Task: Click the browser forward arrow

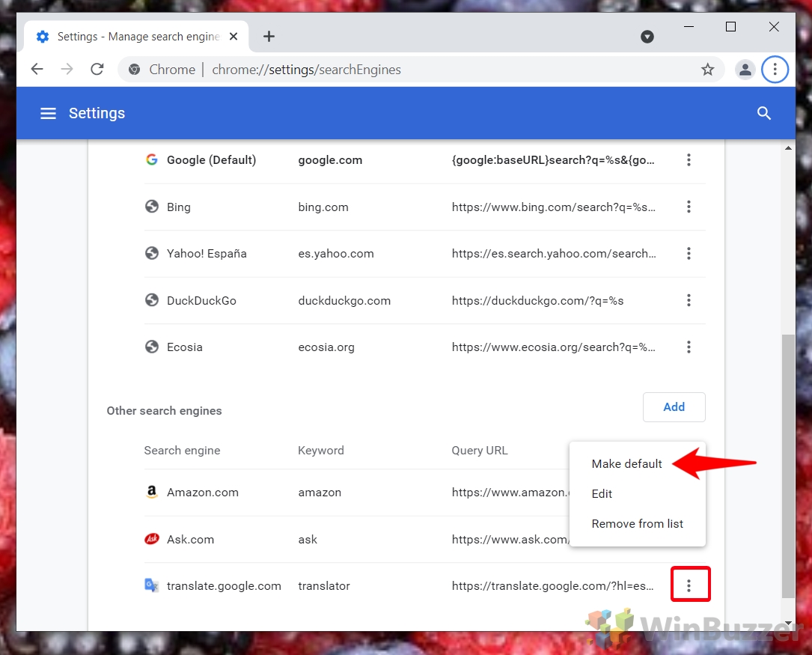Action: coord(67,69)
